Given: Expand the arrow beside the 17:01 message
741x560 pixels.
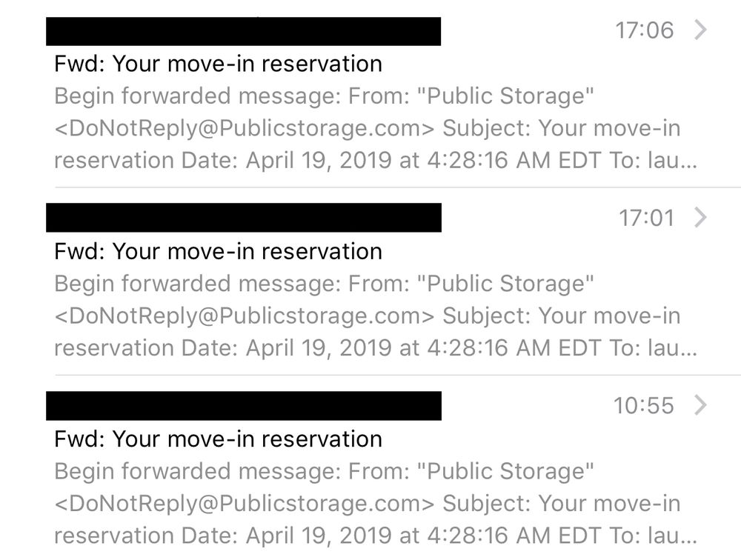Looking at the screenshot, I should click(x=700, y=218).
